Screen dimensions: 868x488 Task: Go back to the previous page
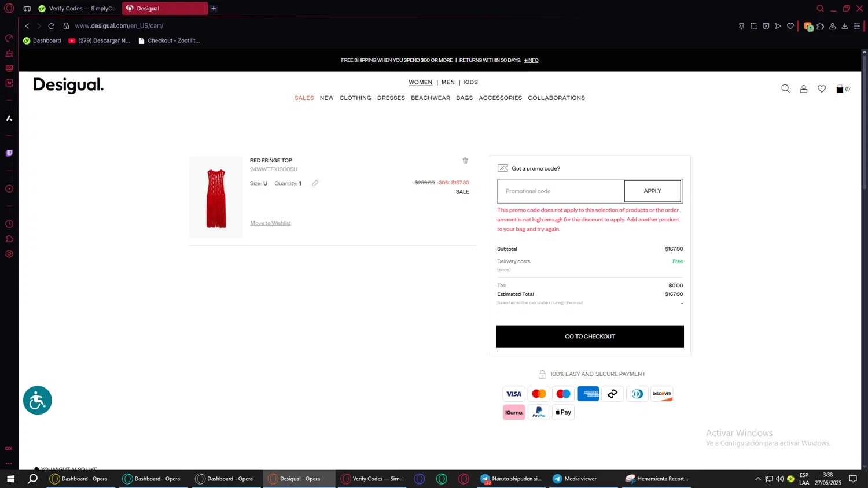(27, 26)
